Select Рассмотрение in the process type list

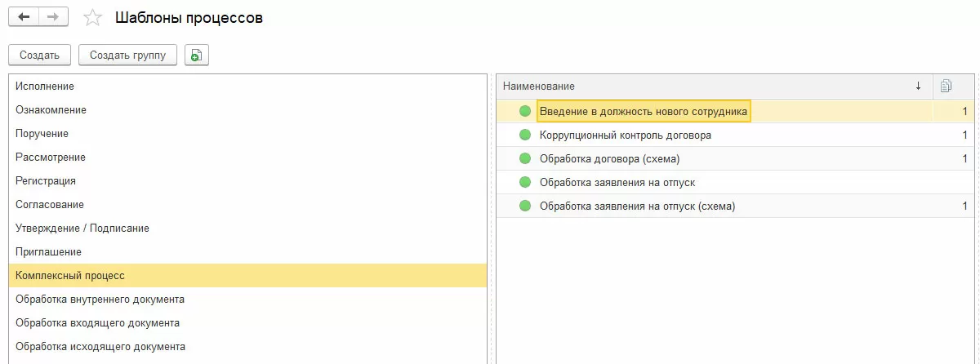[x=247, y=157]
